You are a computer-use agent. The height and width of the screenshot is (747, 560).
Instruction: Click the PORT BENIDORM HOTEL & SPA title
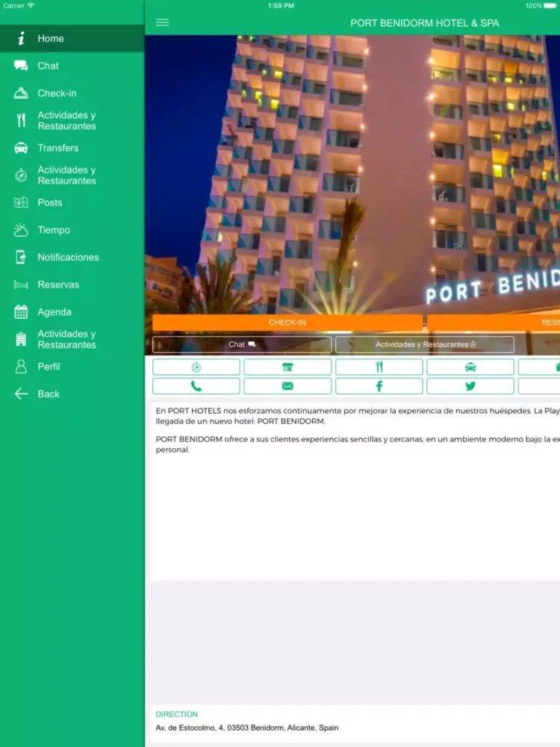tap(425, 23)
